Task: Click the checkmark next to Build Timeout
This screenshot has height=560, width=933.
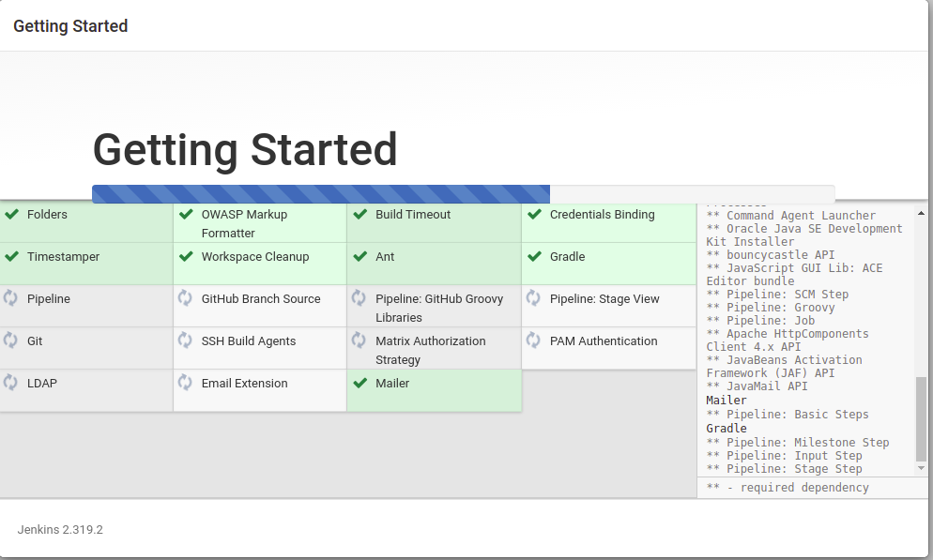Action: (x=360, y=214)
